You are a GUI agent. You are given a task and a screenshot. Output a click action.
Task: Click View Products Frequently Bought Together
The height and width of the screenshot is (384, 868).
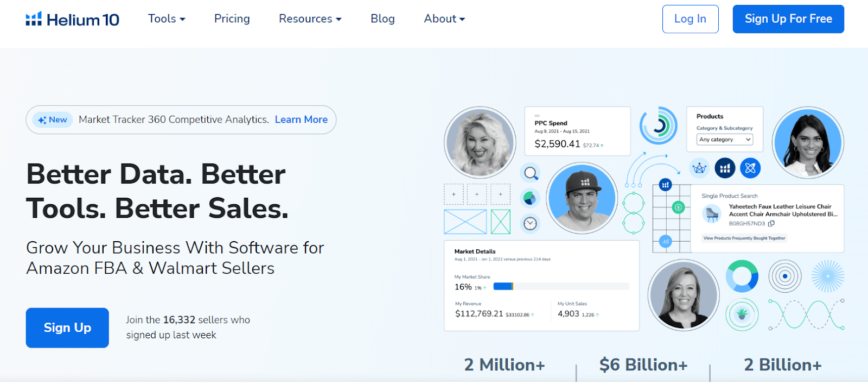coord(744,238)
